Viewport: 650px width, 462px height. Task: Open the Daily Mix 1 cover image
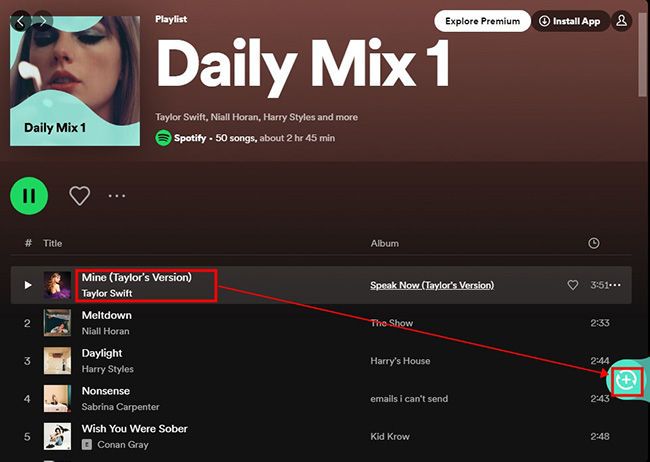click(75, 81)
